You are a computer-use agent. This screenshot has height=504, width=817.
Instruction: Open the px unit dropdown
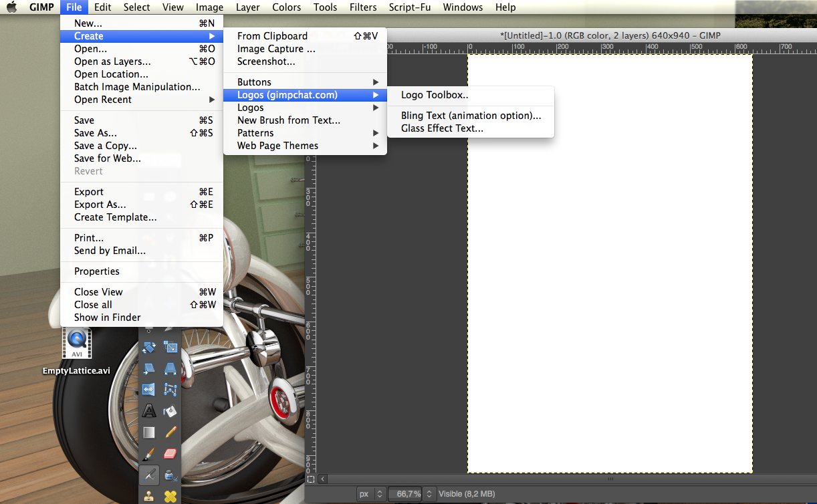[371, 494]
